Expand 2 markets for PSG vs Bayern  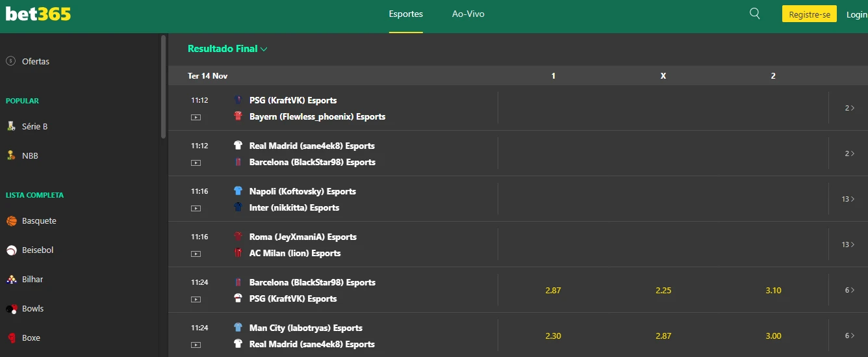tap(849, 108)
